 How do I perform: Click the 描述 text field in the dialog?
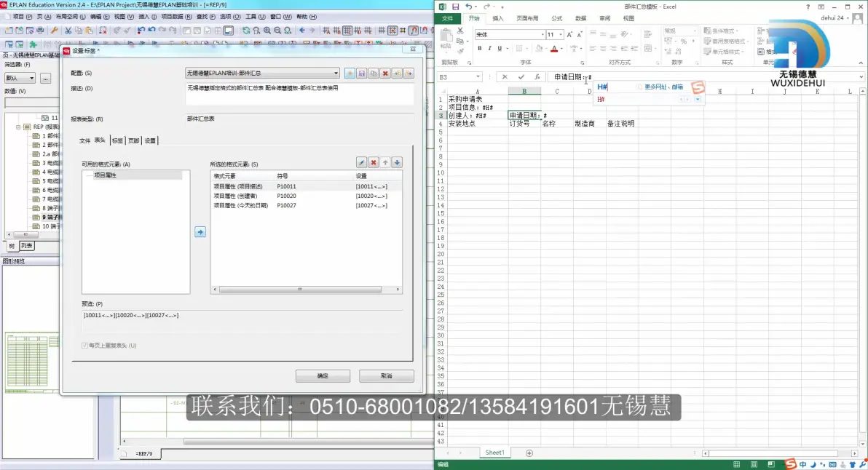click(299, 93)
